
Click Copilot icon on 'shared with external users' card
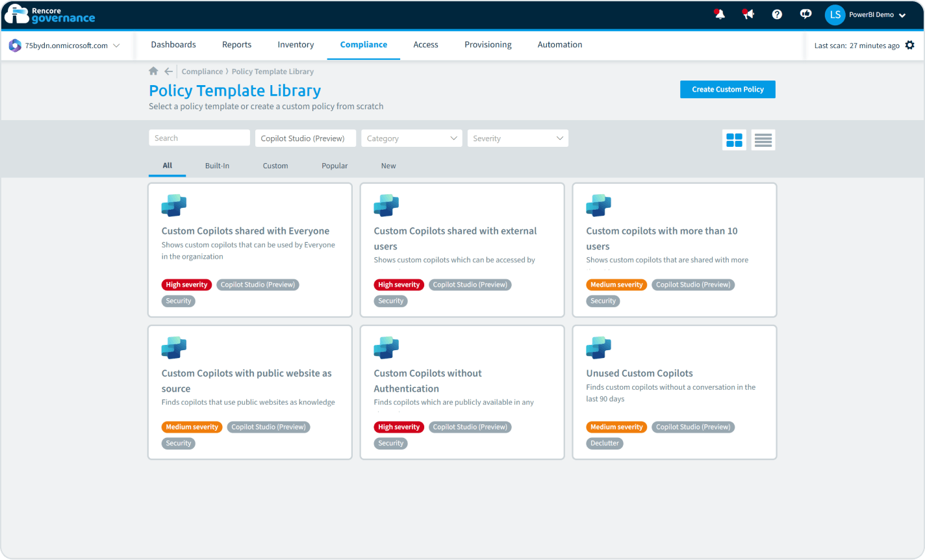click(386, 205)
